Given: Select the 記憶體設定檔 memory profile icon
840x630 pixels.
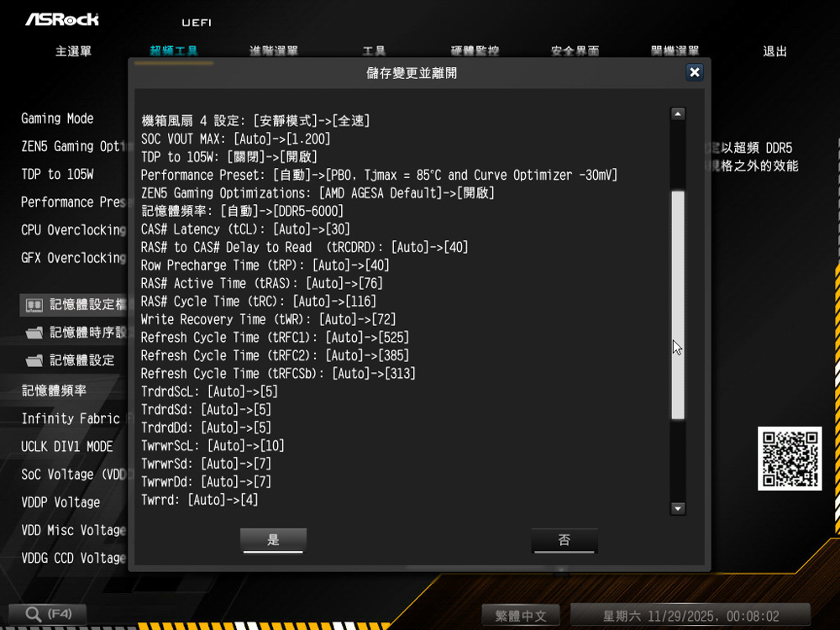Looking at the screenshot, I should pos(34,305).
